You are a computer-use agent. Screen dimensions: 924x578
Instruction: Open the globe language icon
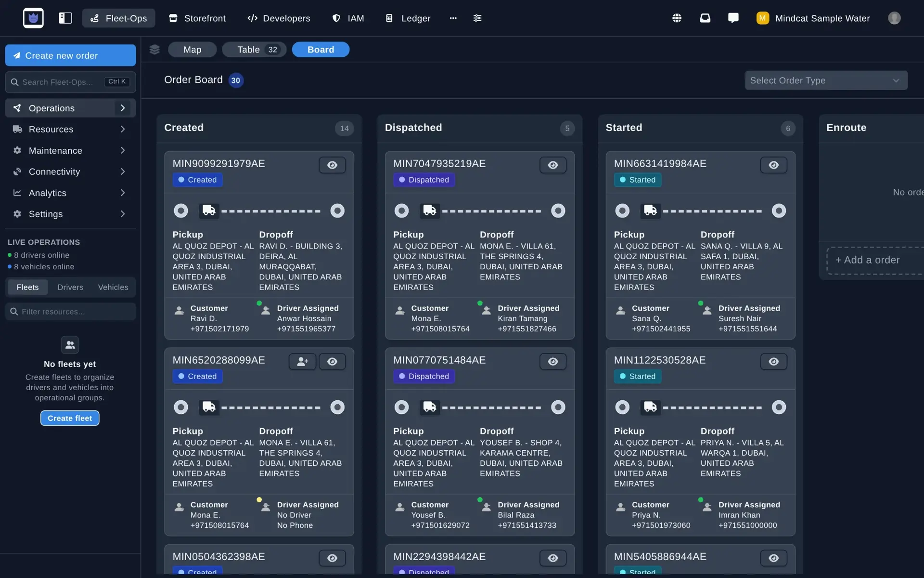[x=677, y=18]
